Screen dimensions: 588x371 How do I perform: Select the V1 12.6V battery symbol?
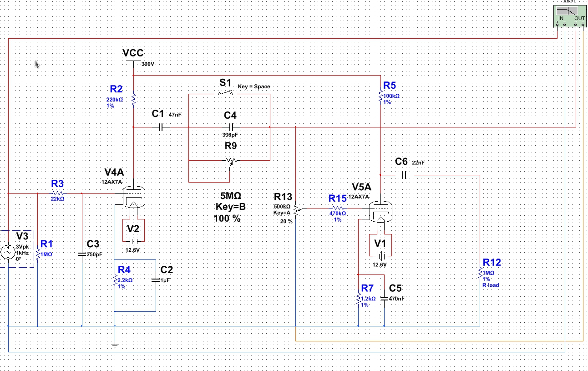[380, 256]
